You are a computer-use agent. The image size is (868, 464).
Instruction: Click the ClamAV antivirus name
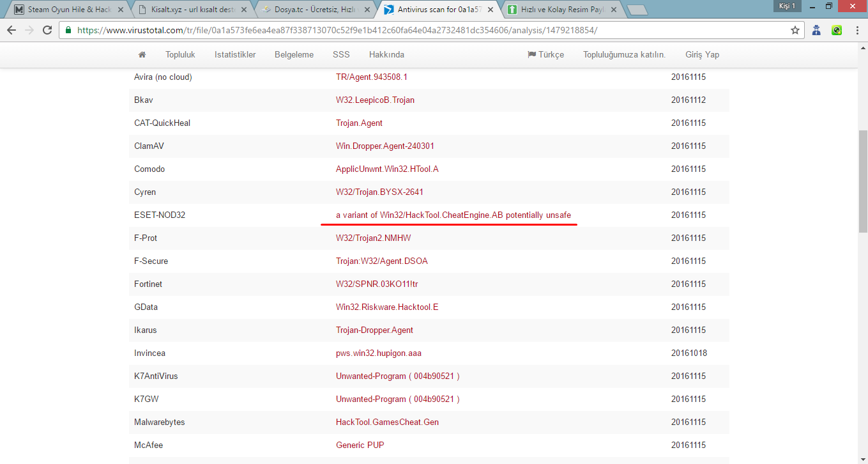[149, 146]
